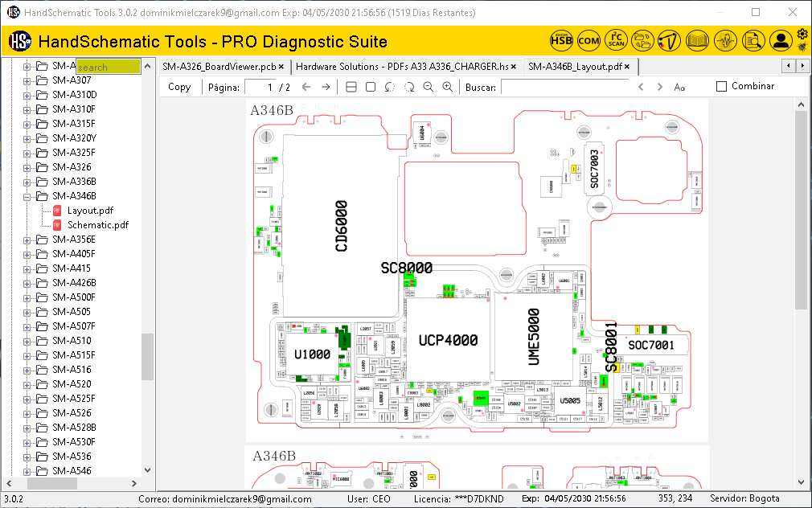Rotate page counterclockwise
This screenshot has width=812, height=508.
[389, 87]
